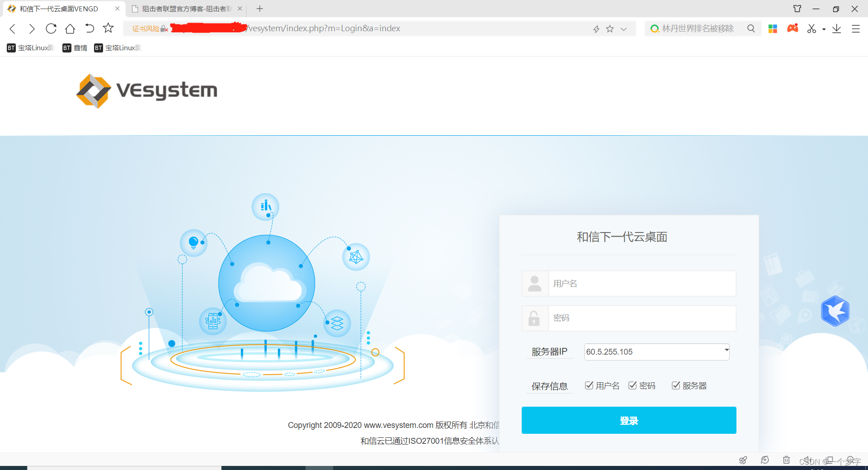The width and height of the screenshot is (868, 470).
Task: Focus the 密码 password input field
Action: (642, 318)
